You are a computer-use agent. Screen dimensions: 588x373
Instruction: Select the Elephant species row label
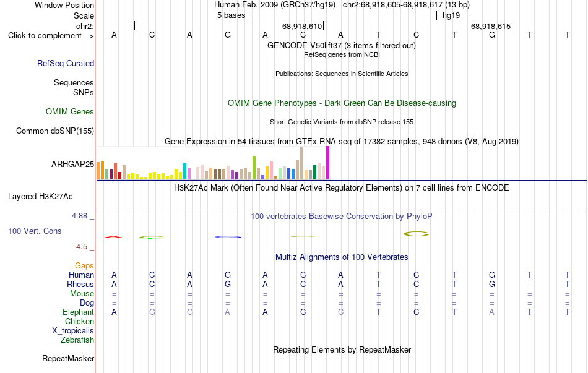click(x=79, y=312)
